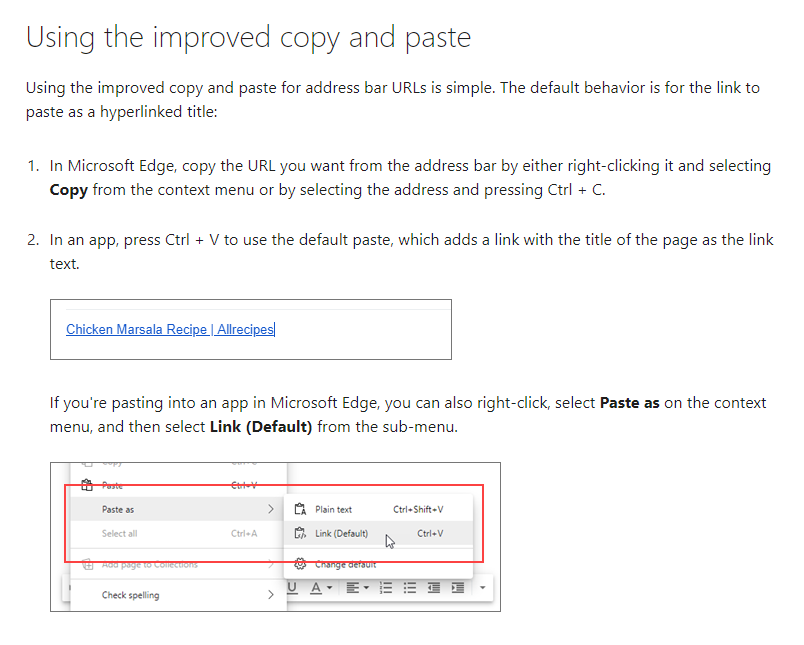The image size is (804, 645).
Task: Click the increase indent icon
Action: coord(458,588)
